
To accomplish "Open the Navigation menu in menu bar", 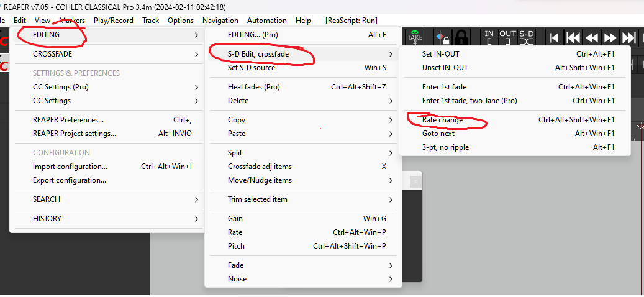I will tap(220, 21).
